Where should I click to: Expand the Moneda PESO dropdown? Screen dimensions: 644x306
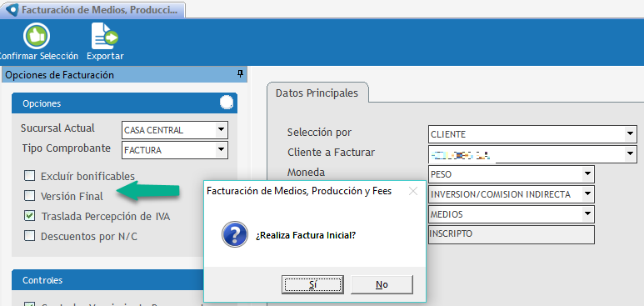click(587, 174)
